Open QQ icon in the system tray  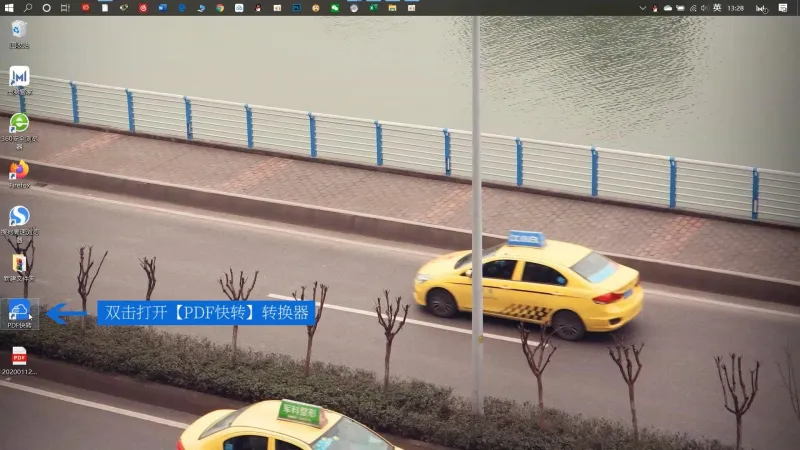(x=655, y=8)
